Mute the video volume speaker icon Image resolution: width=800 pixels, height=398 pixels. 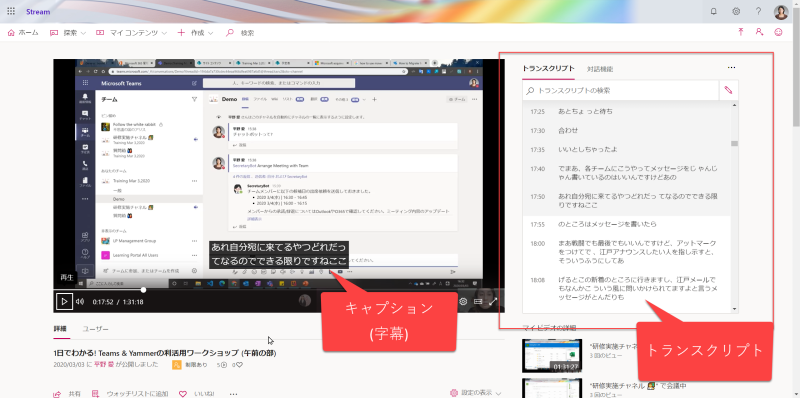80,302
